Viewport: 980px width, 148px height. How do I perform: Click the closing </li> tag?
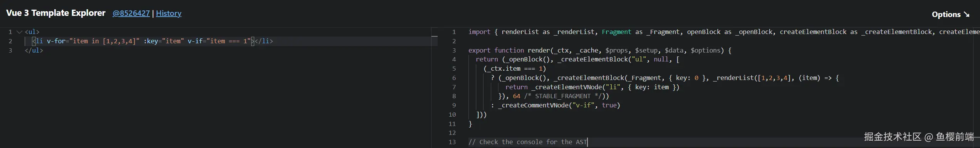pos(264,41)
